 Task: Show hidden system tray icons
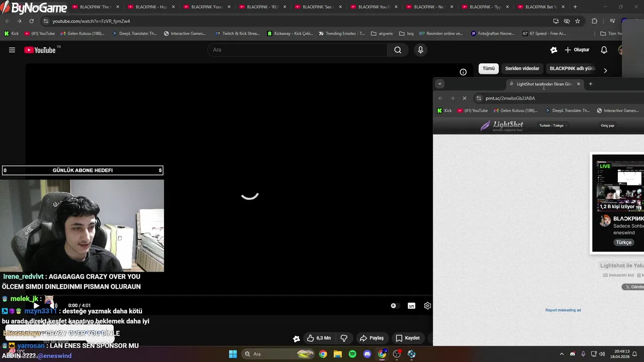(x=562, y=354)
